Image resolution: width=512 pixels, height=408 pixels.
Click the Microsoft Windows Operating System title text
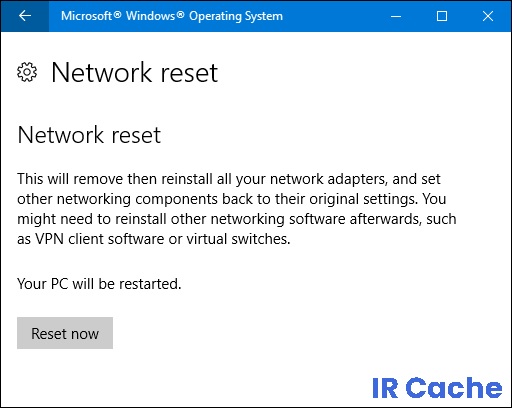tap(172, 16)
